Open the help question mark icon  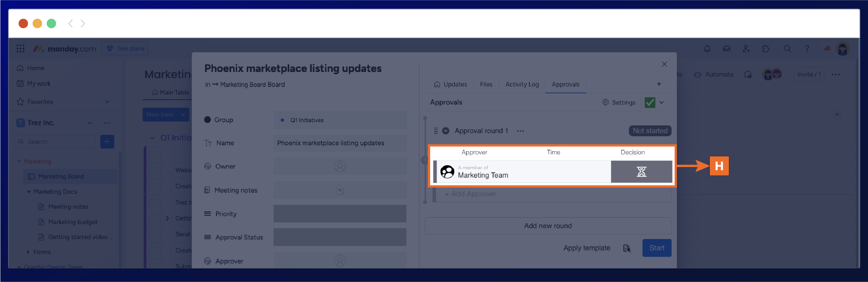tap(807, 49)
